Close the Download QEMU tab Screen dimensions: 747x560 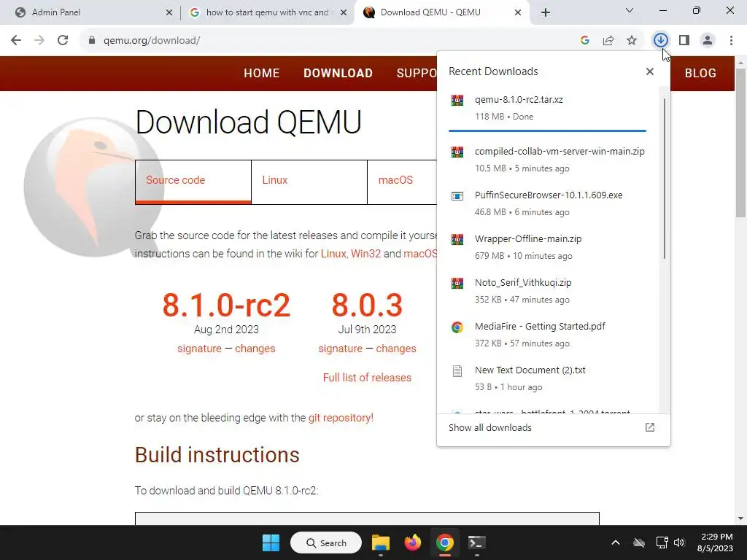coord(518,12)
